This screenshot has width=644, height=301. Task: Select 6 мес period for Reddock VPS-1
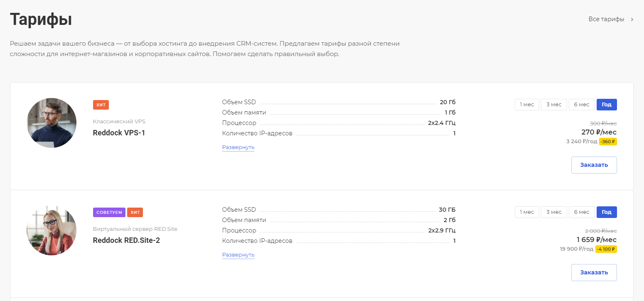click(x=582, y=105)
